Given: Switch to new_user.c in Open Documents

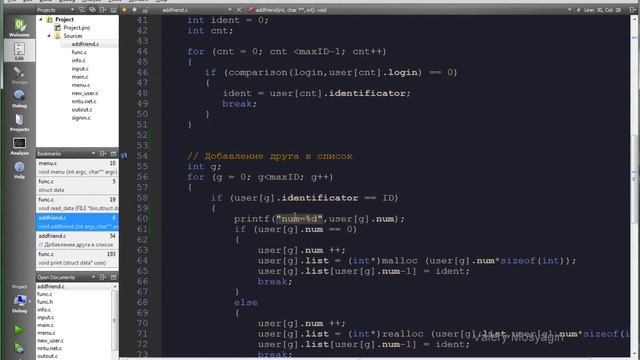Looking at the screenshot, I should (51, 340).
